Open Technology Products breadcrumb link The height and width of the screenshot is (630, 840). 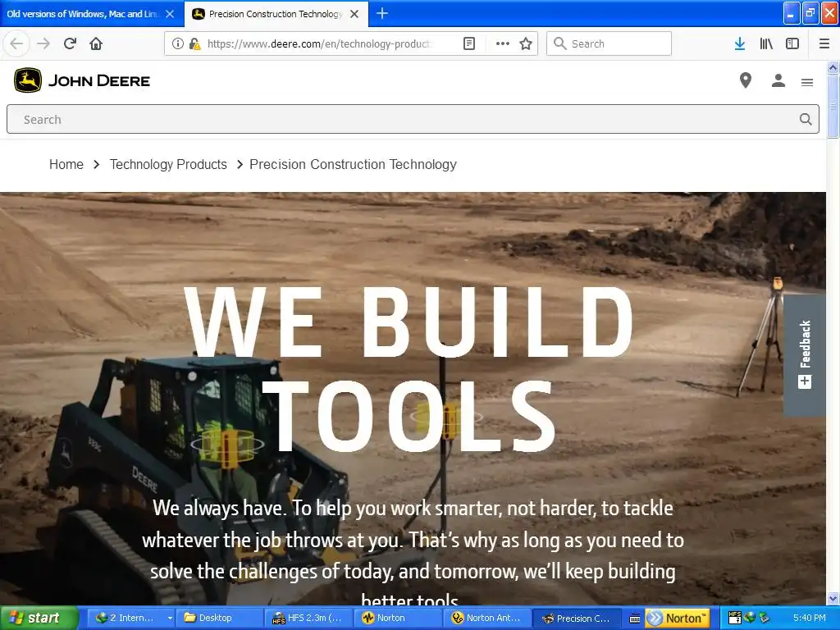168,164
